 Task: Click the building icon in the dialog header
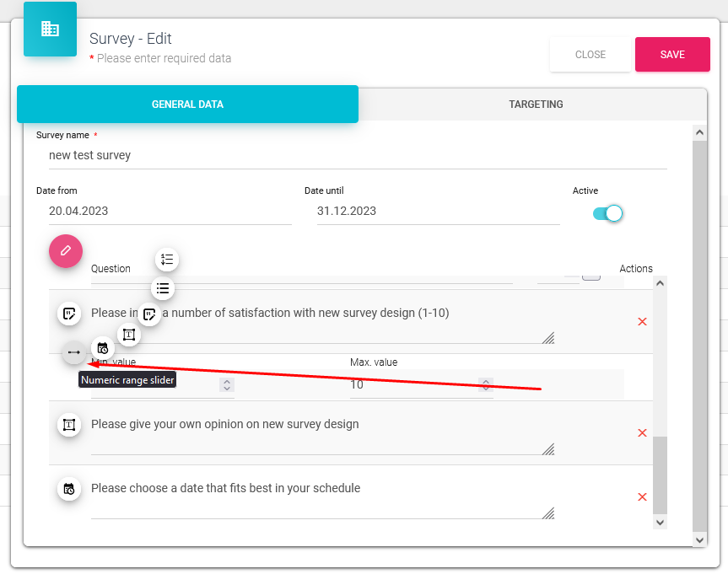50,30
